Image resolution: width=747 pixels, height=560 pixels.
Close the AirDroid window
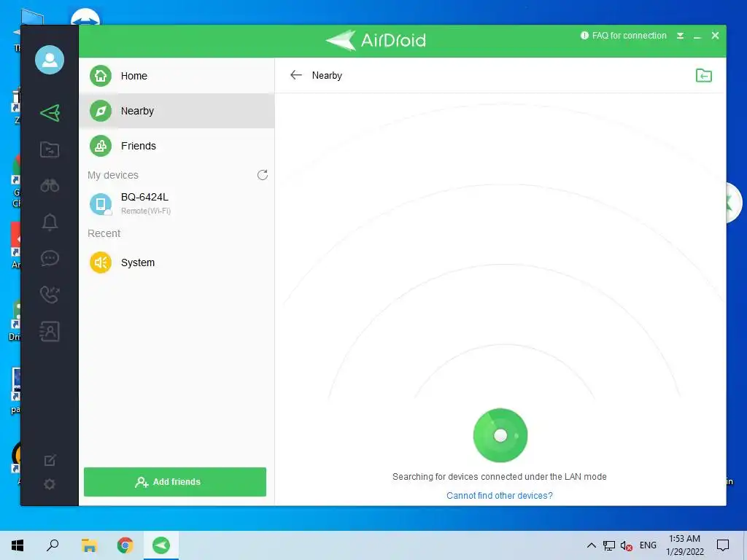click(x=715, y=36)
